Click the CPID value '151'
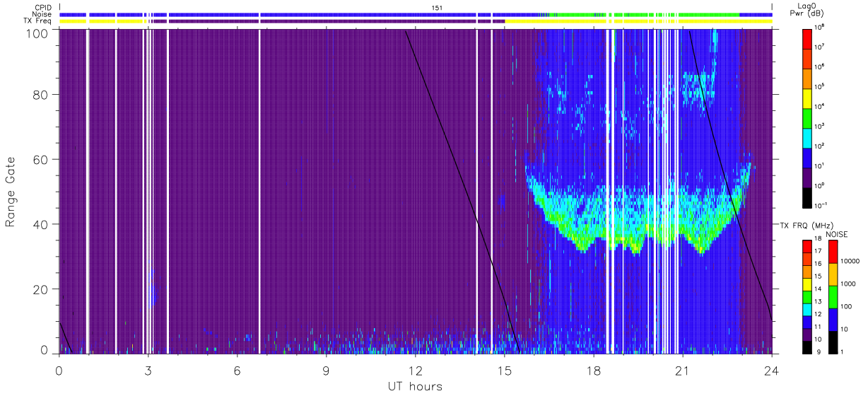The image size is (868, 401). click(x=438, y=8)
